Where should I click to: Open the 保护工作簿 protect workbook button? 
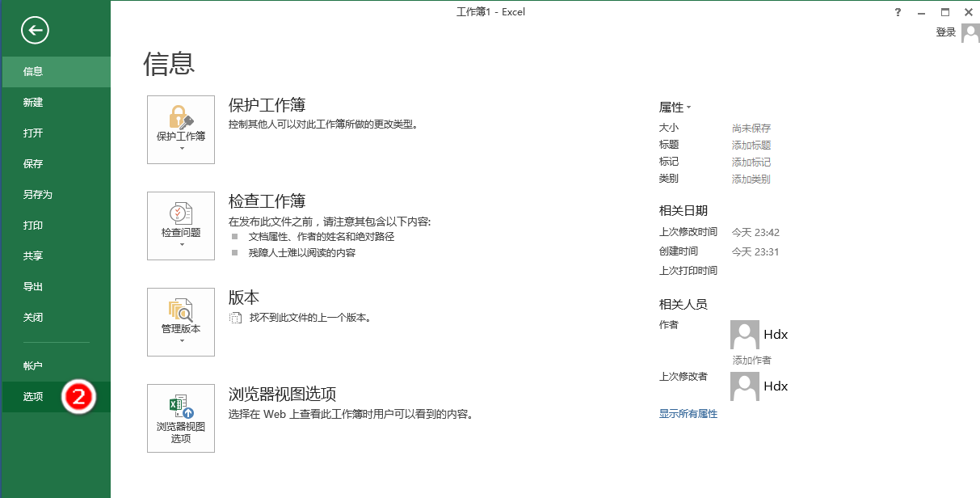tap(181, 129)
